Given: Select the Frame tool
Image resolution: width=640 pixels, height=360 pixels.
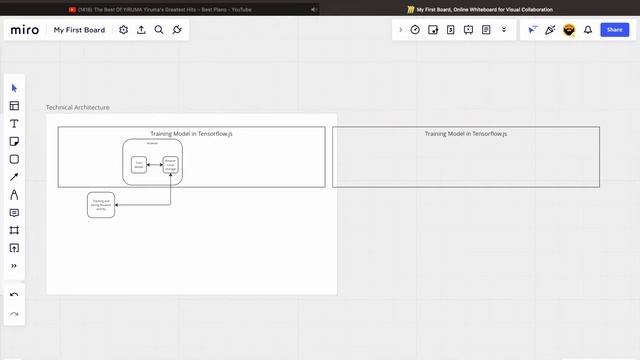Looking at the screenshot, I should tap(14, 230).
